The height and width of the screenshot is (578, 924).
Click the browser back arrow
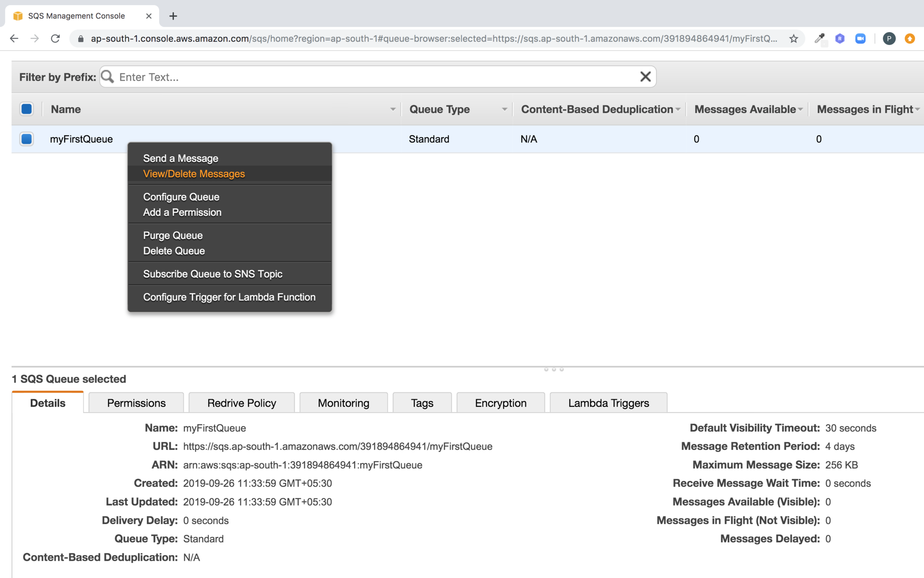click(14, 39)
